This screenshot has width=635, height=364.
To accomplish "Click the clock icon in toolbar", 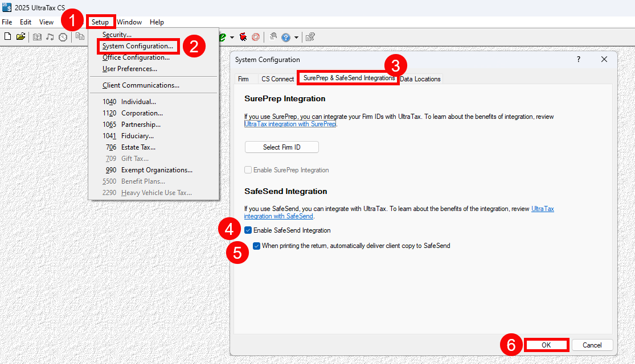I will pos(63,37).
